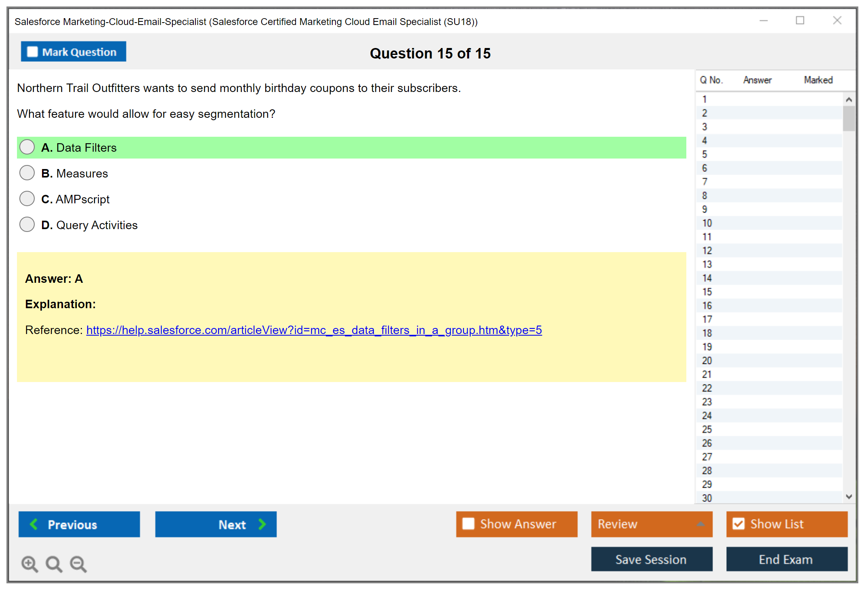
Task: Select question 15 in the list
Action: click(x=707, y=292)
